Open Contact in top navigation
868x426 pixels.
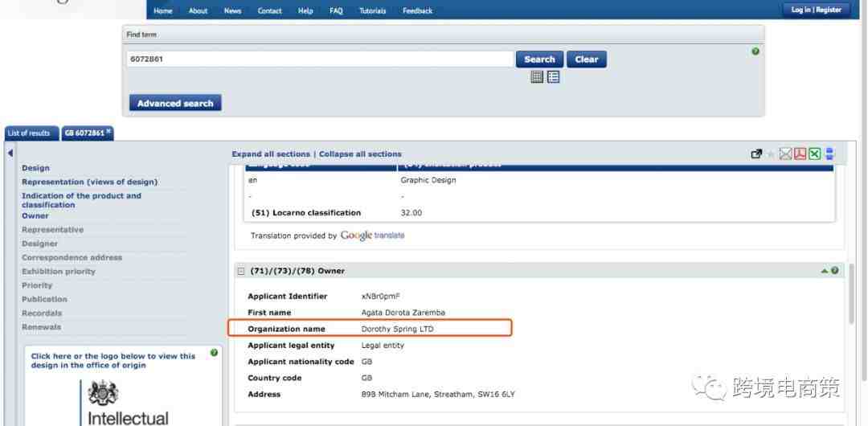pyautogui.click(x=269, y=10)
